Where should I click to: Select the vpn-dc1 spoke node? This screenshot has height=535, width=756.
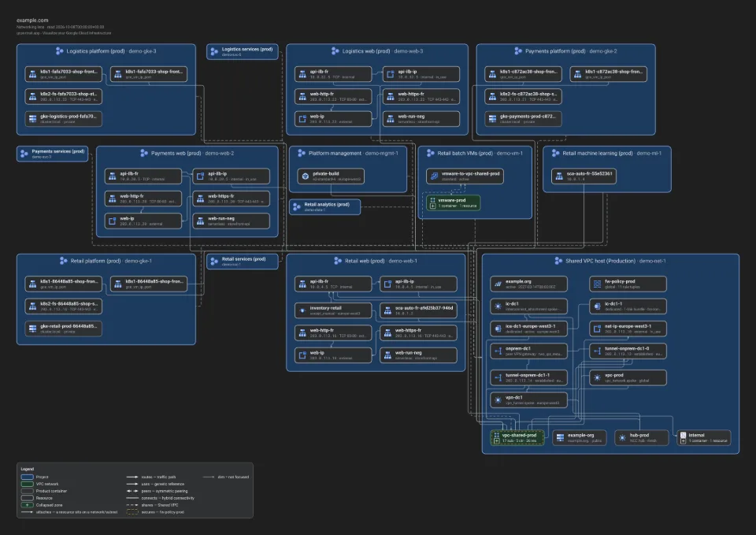click(529, 400)
